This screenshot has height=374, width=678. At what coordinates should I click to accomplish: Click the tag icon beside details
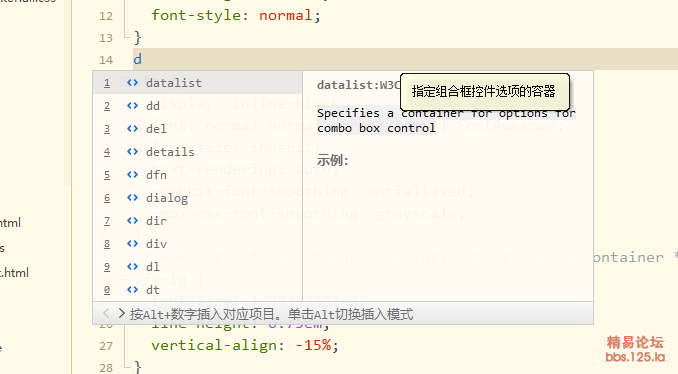point(132,152)
